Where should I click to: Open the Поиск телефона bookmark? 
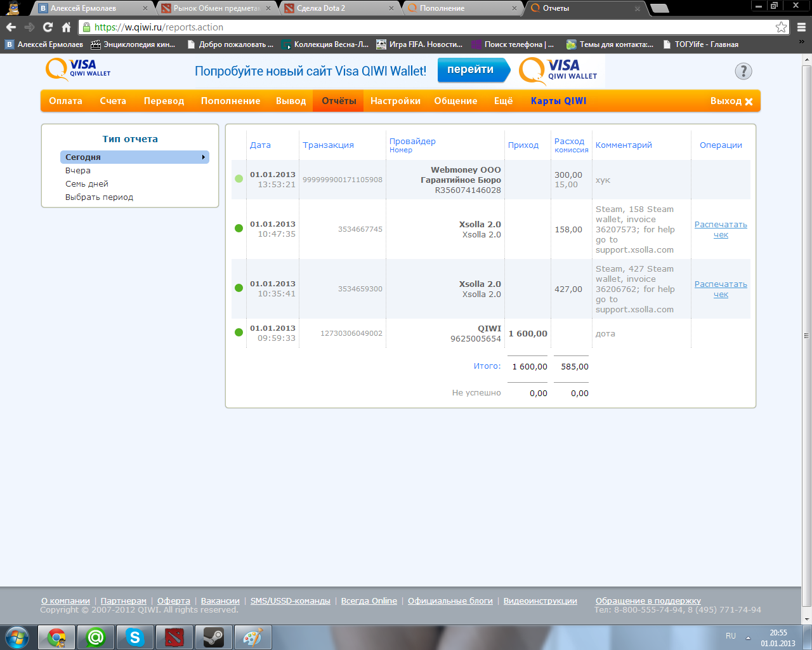click(x=513, y=44)
